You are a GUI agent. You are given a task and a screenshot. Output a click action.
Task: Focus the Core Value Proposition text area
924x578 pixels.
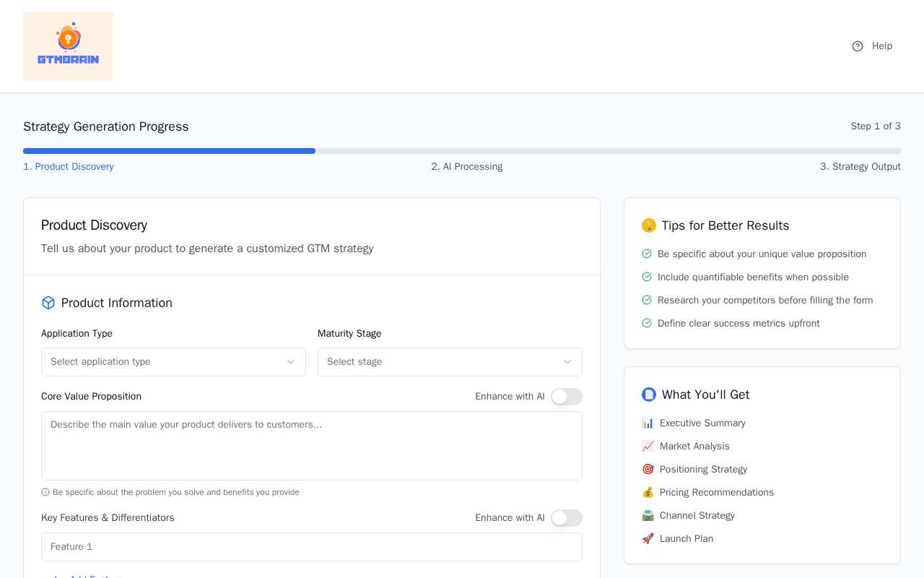coord(312,446)
